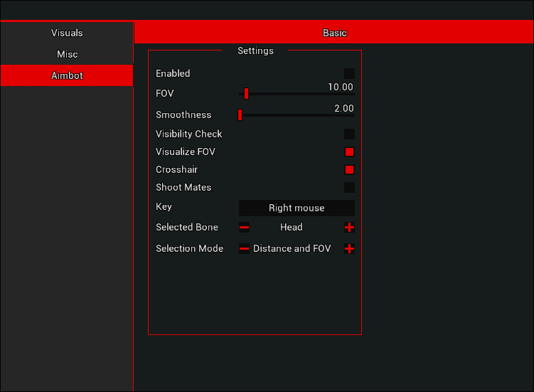Click the Smoothness slider handle

(x=240, y=115)
